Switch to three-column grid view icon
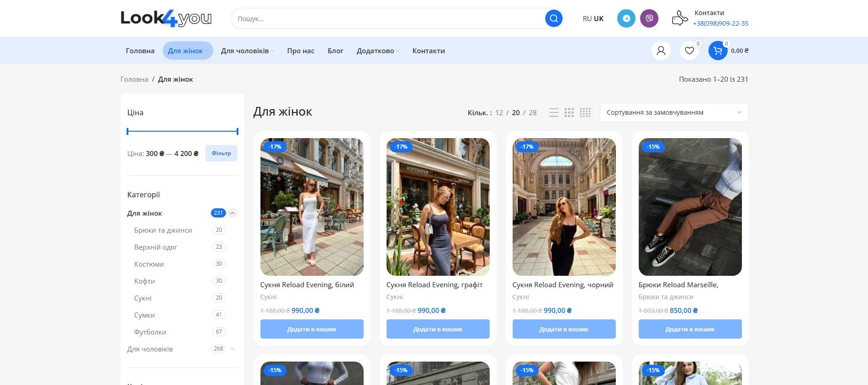 pyautogui.click(x=569, y=112)
